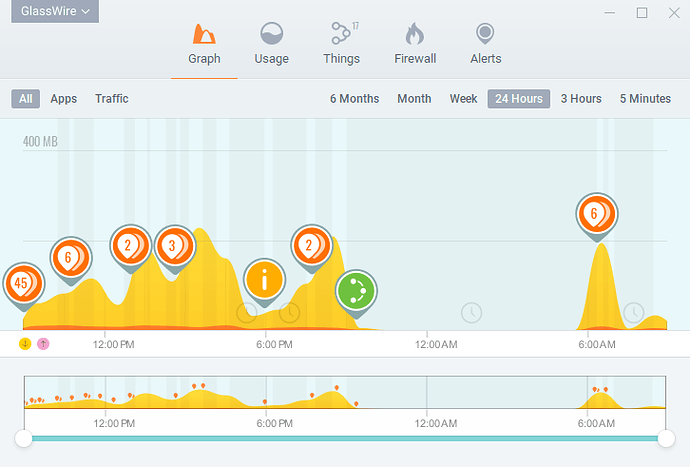Screen dimensions: 690x467
Task: Switch time range to Week
Action: pyautogui.click(x=463, y=99)
